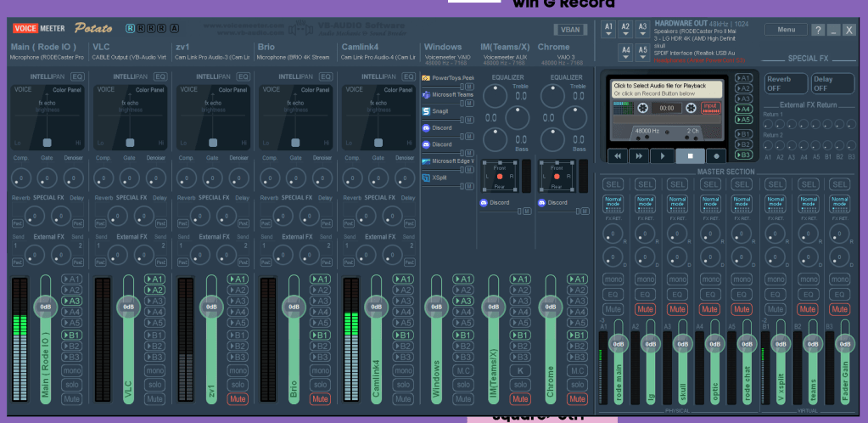Click the Intellipan voice panel on zv1 strip
Viewport: 868px width, 423px height.
213,117
